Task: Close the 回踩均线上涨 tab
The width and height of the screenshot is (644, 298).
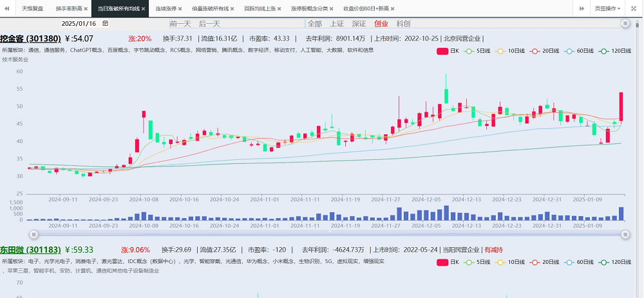Action: (279, 8)
